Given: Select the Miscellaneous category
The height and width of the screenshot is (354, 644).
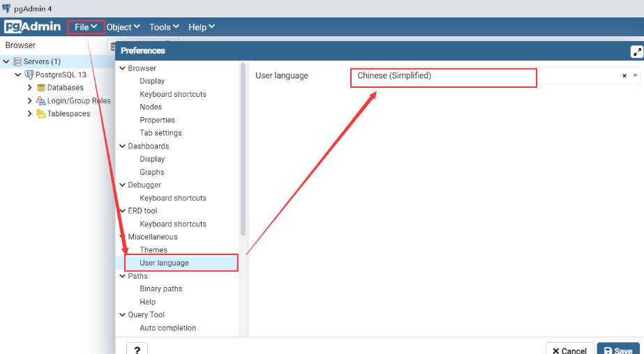Looking at the screenshot, I should (x=153, y=237).
